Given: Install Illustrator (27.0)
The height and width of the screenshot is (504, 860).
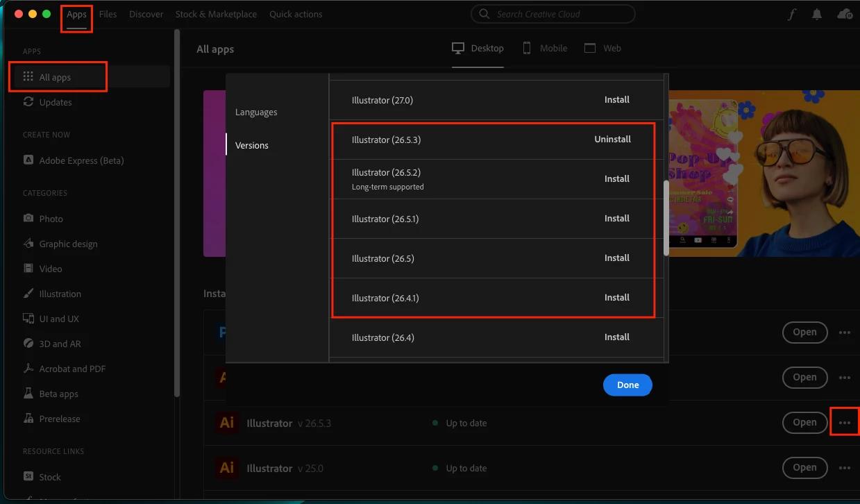Looking at the screenshot, I should [x=616, y=100].
